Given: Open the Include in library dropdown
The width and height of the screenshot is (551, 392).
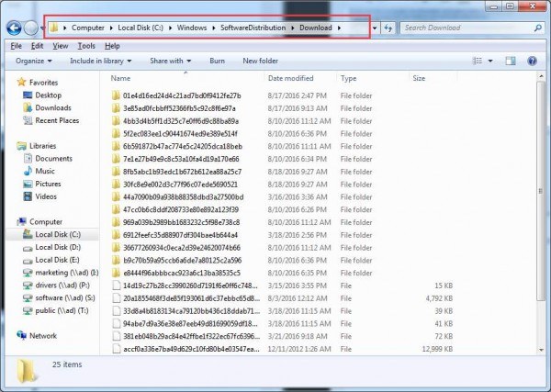Looking at the screenshot, I should (100, 61).
